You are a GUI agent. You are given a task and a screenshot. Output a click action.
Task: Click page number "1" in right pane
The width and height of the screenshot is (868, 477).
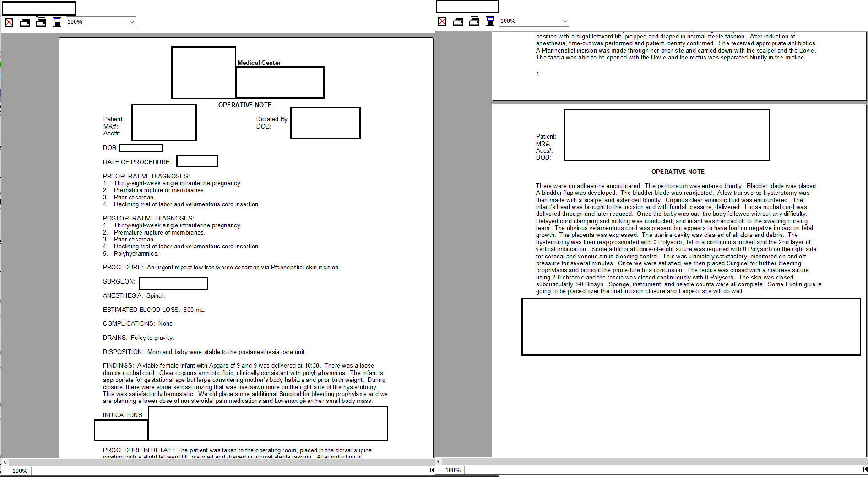(537, 74)
